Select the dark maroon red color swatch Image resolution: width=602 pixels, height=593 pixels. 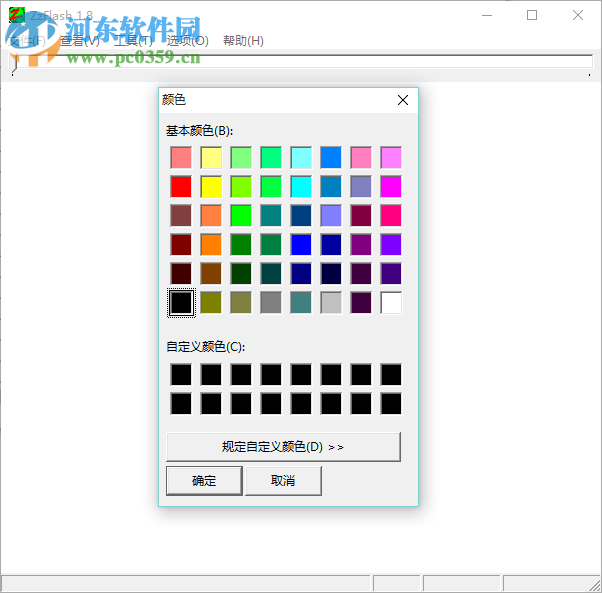tap(181, 244)
